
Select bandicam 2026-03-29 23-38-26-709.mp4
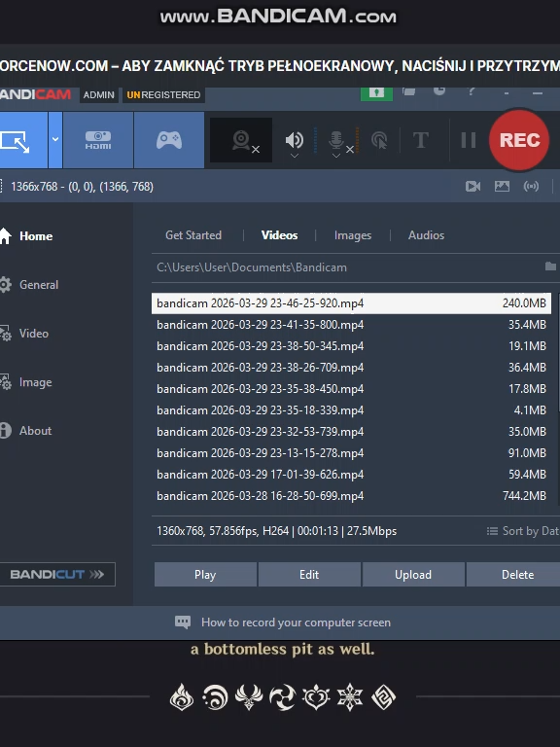pos(351,368)
